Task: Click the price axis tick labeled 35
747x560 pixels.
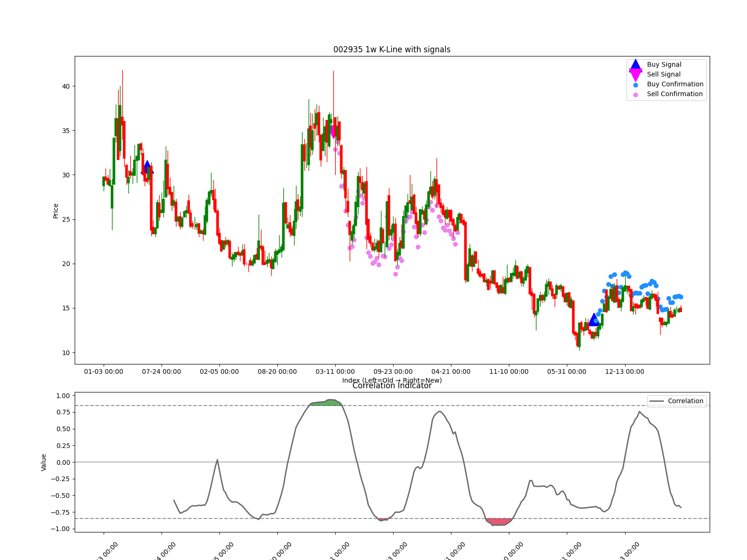Action: (x=66, y=131)
